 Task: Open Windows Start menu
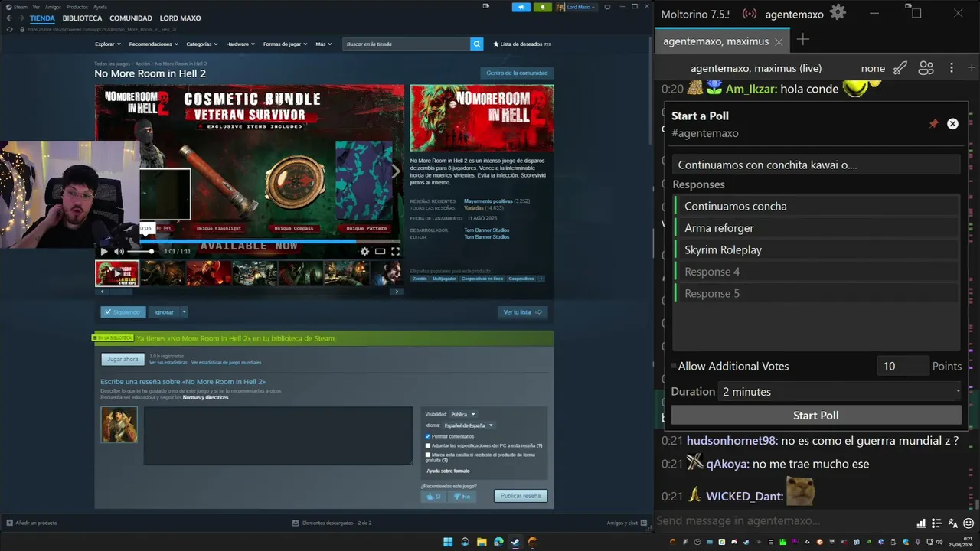[447, 542]
